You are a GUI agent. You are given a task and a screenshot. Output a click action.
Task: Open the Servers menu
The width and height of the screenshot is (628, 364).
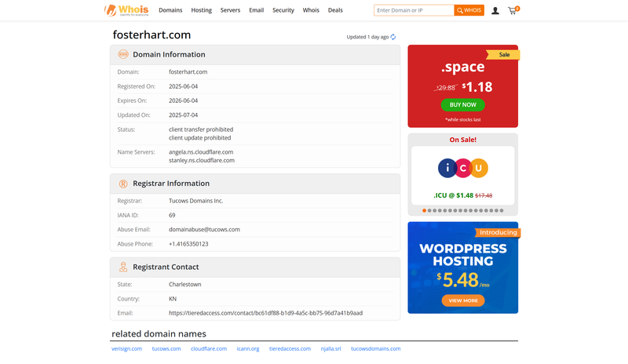click(230, 10)
